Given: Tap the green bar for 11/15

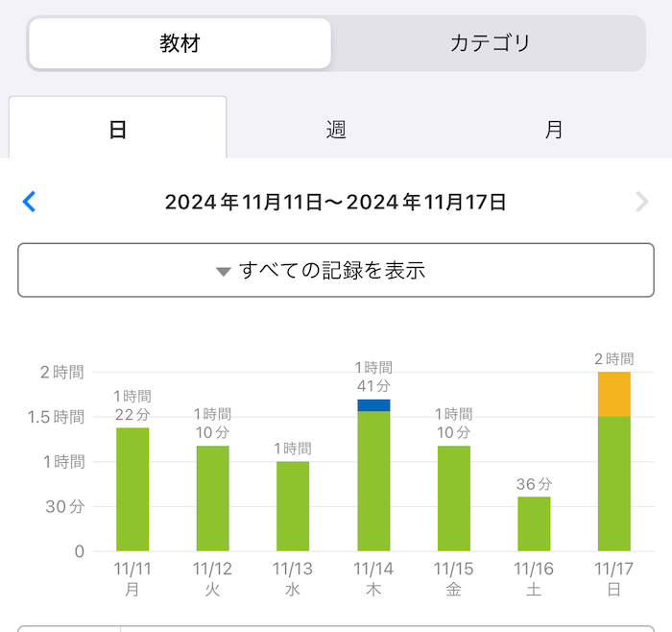Looking at the screenshot, I should click(454, 498).
